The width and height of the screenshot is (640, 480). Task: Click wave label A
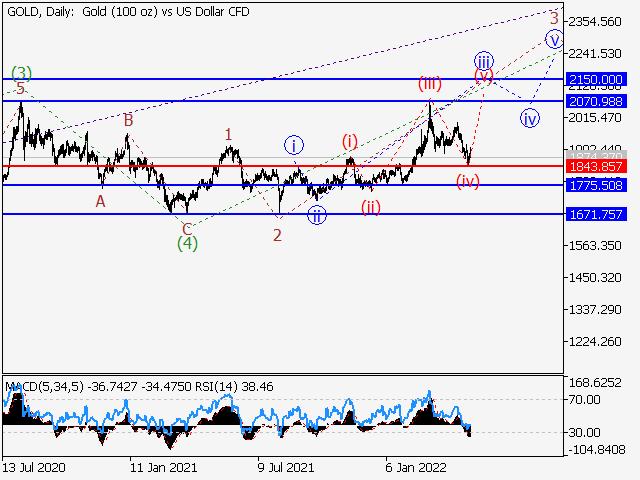(100, 201)
